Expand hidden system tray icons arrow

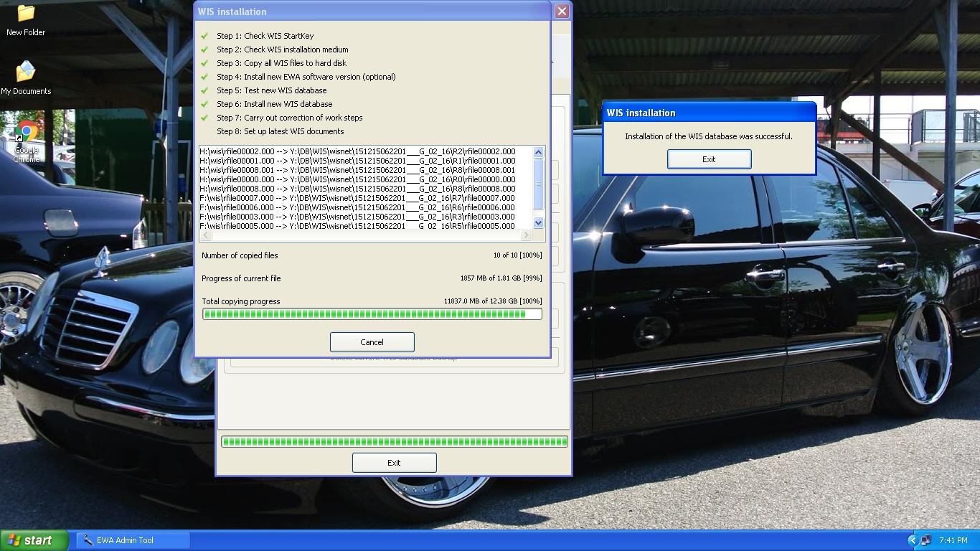point(912,540)
